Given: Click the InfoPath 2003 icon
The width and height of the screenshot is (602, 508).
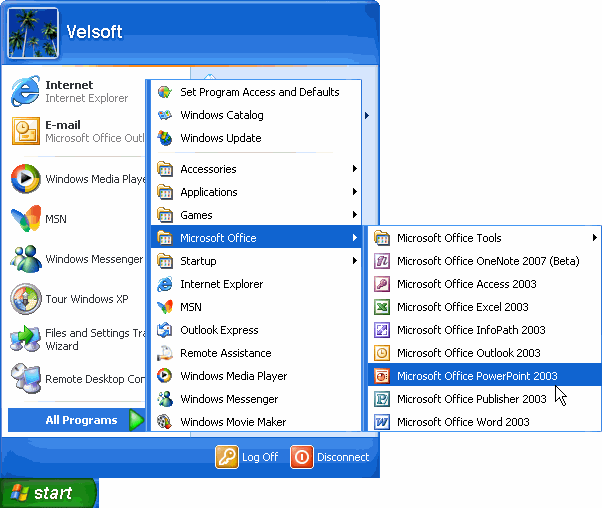Looking at the screenshot, I should point(382,330).
